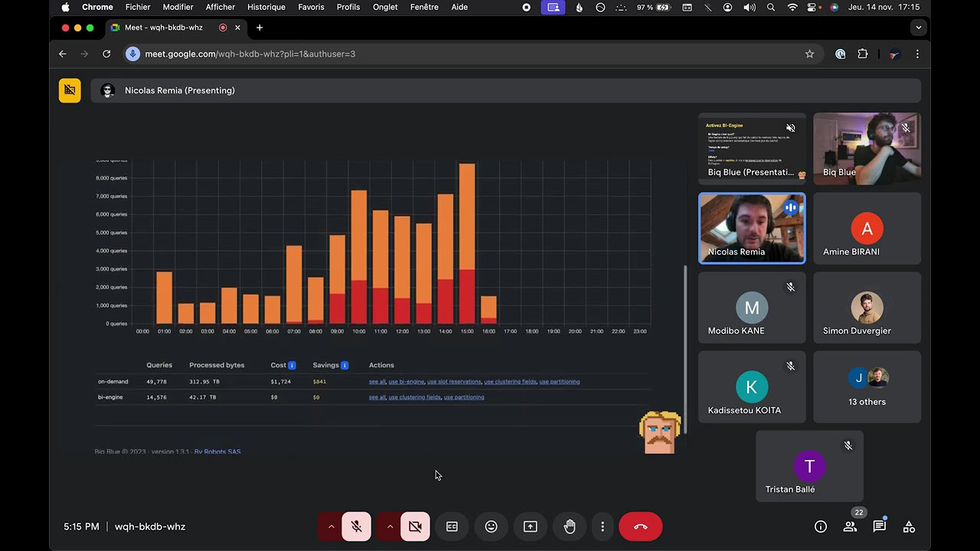Reload the Meet page
The width and height of the screenshot is (980, 551).
pos(106,54)
